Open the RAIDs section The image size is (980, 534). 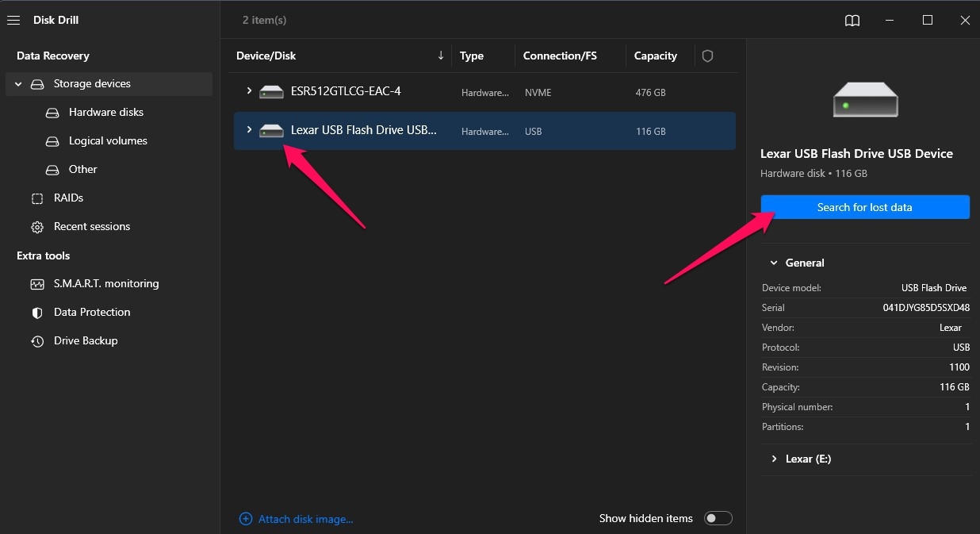click(68, 198)
